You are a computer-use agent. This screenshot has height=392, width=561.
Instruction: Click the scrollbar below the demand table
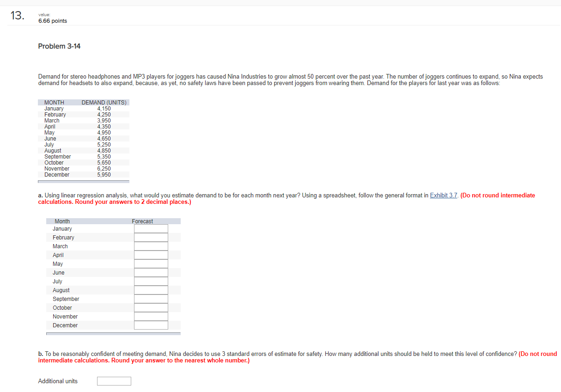tap(83, 181)
